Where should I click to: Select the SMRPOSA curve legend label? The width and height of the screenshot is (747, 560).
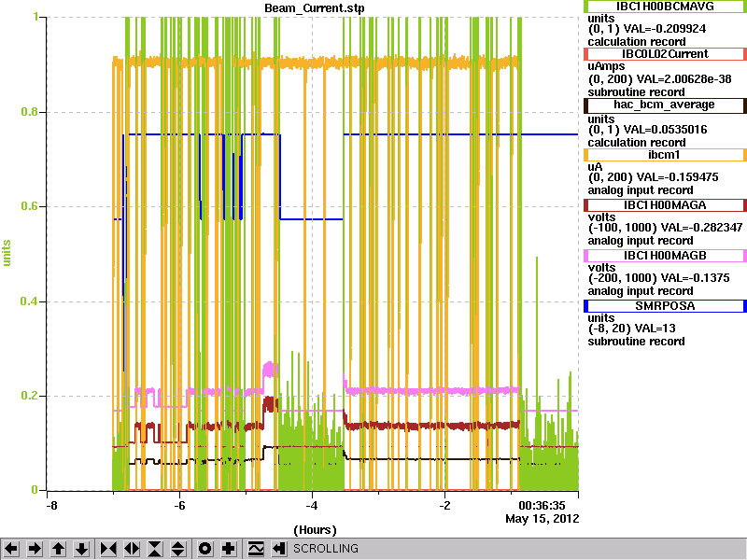click(x=665, y=306)
